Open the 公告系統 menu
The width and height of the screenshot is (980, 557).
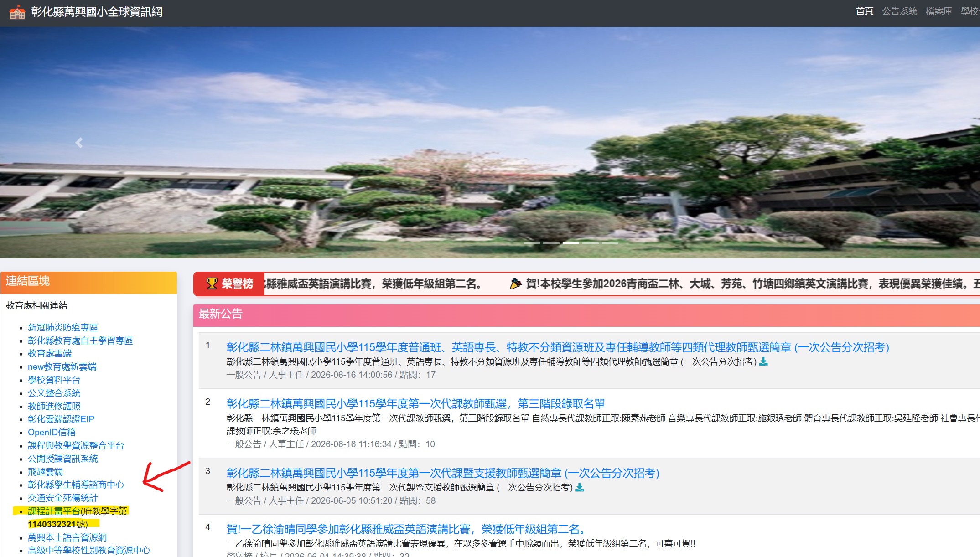tap(899, 11)
